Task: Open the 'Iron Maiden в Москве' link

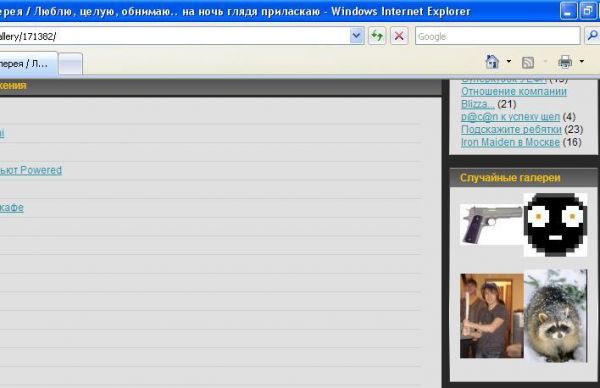Action: click(x=510, y=142)
